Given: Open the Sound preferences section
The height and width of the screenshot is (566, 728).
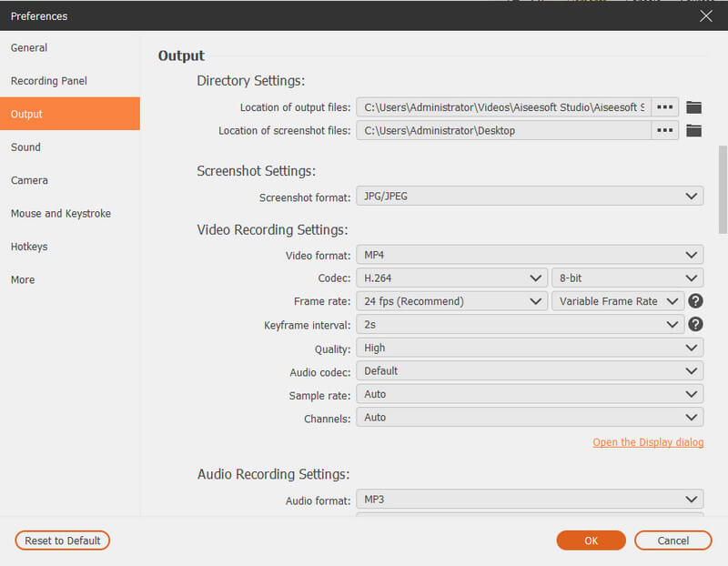Looking at the screenshot, I should [x=25, y=147].
